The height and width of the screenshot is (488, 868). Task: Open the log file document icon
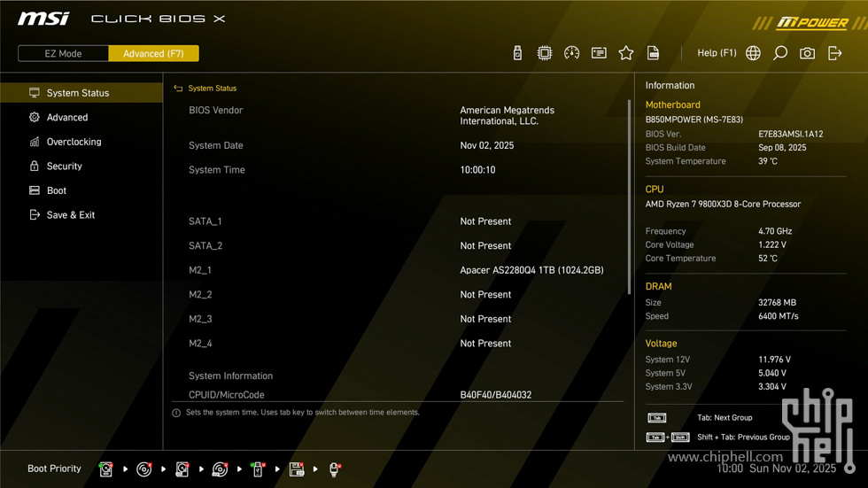tap(654, 53)
